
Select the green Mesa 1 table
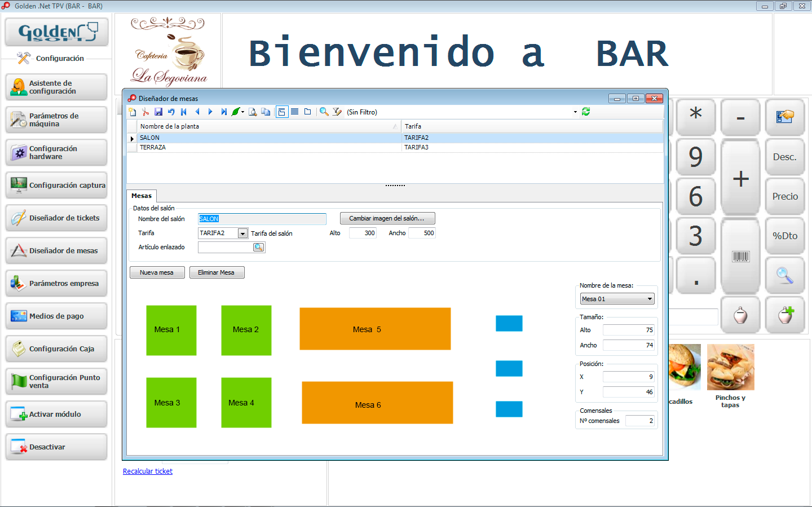click(171, 330)
